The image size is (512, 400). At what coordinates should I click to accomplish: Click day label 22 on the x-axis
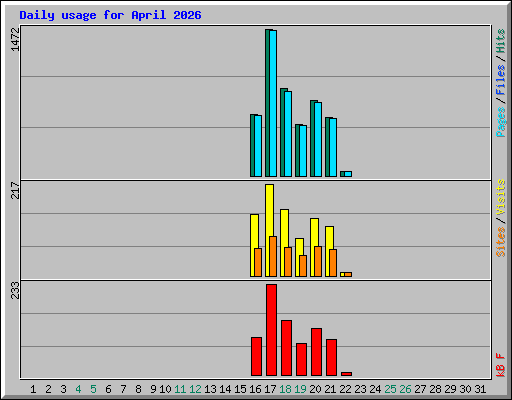(x=345, y=389)
